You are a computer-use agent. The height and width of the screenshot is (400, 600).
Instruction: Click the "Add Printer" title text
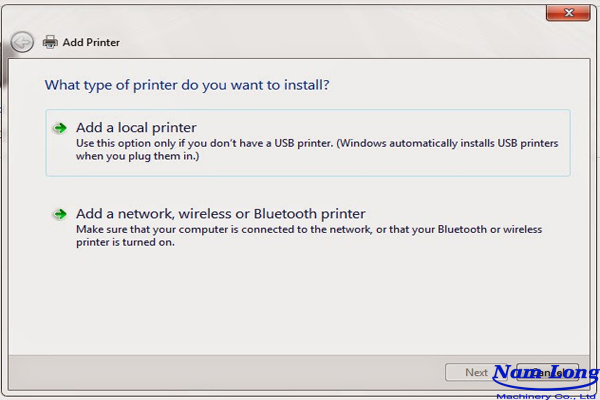click(x=91, y=43)
